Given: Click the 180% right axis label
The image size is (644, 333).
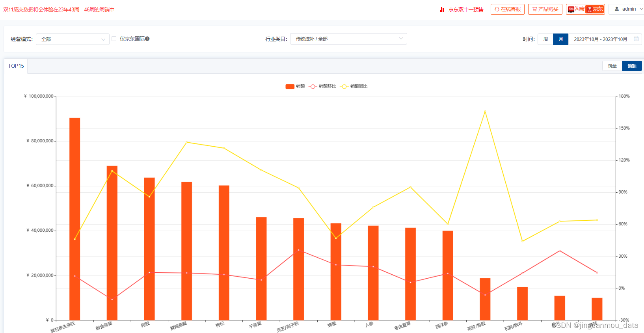Looking at the screenshot, I should click(x=624, y=96).
